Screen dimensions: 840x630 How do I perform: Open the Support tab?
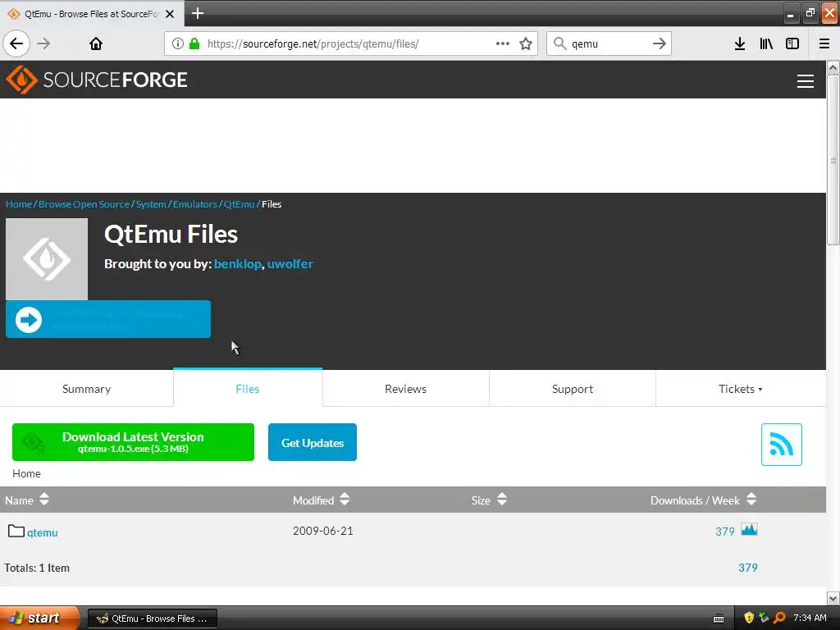(572, 389)
